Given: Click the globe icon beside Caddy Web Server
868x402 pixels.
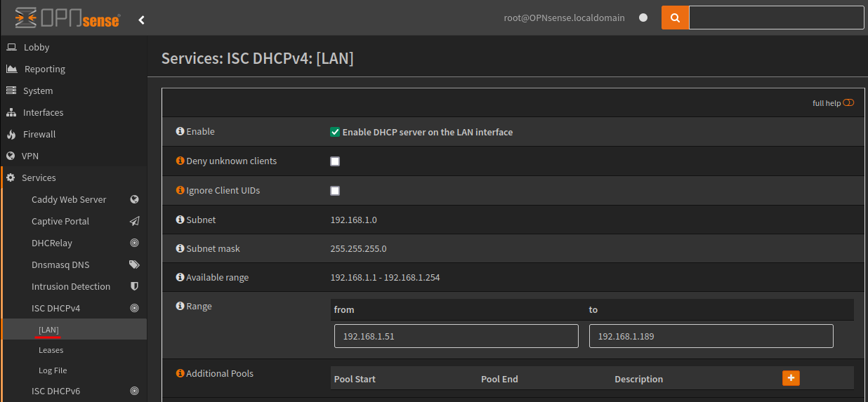Looking at the screenshot, I should tap(135, 199).
